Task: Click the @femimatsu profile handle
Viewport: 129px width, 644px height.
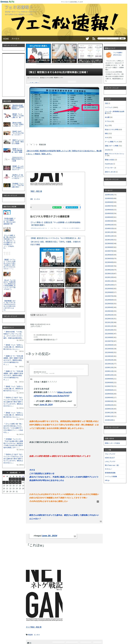Action: click(x=117, y=55)
